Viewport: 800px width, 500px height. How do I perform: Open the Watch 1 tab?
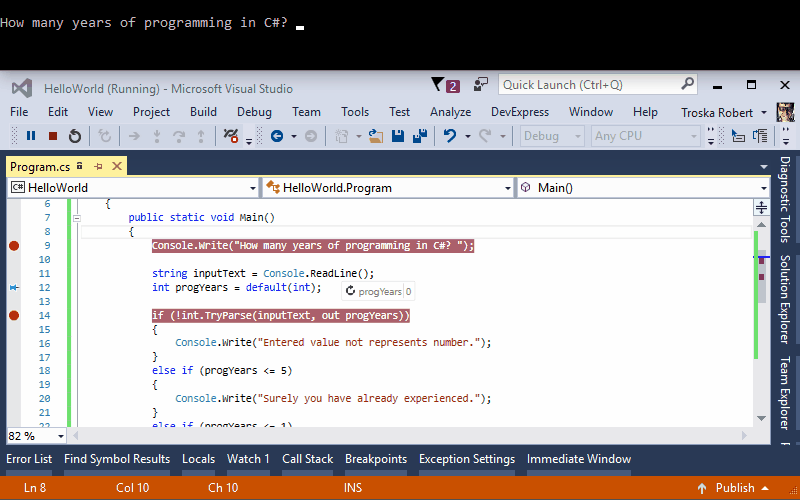point(248,459)
